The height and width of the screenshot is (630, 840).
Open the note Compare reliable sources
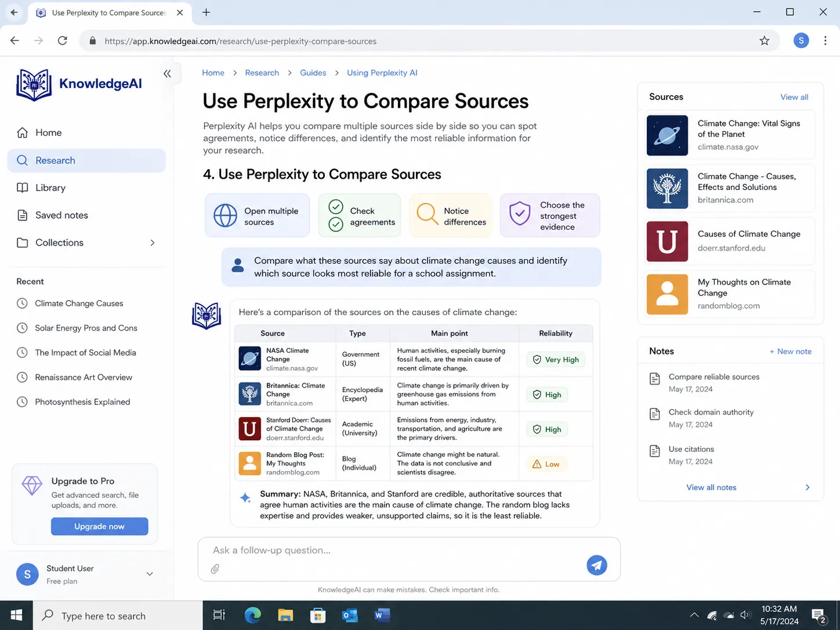point(730,382)
